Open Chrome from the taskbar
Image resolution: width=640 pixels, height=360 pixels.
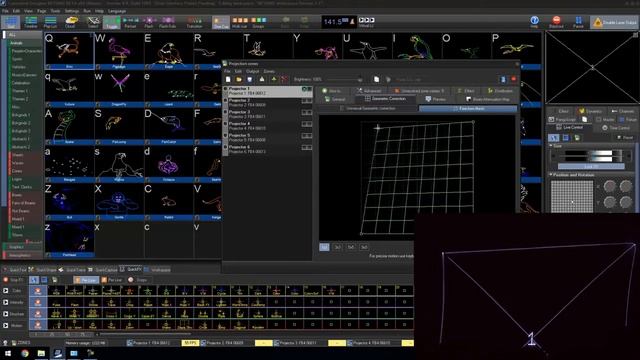(25, 353)
